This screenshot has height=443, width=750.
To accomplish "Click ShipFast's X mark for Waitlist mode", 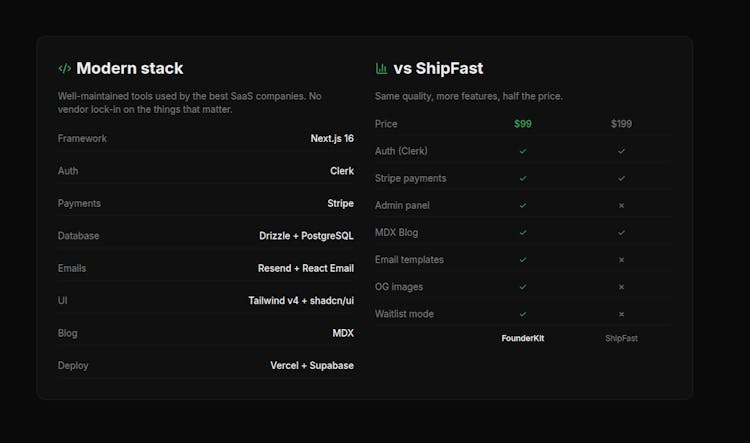I will coord(621,314).
